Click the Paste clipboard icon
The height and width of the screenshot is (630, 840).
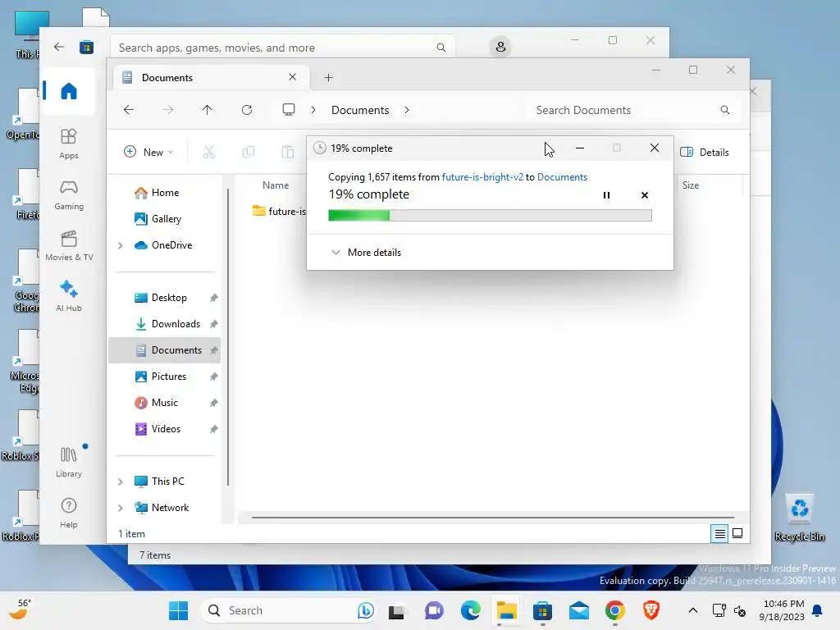[x=288, y=152]
